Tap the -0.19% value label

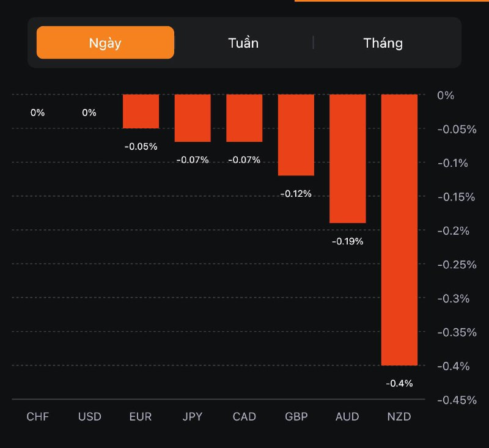pos(348,241)
